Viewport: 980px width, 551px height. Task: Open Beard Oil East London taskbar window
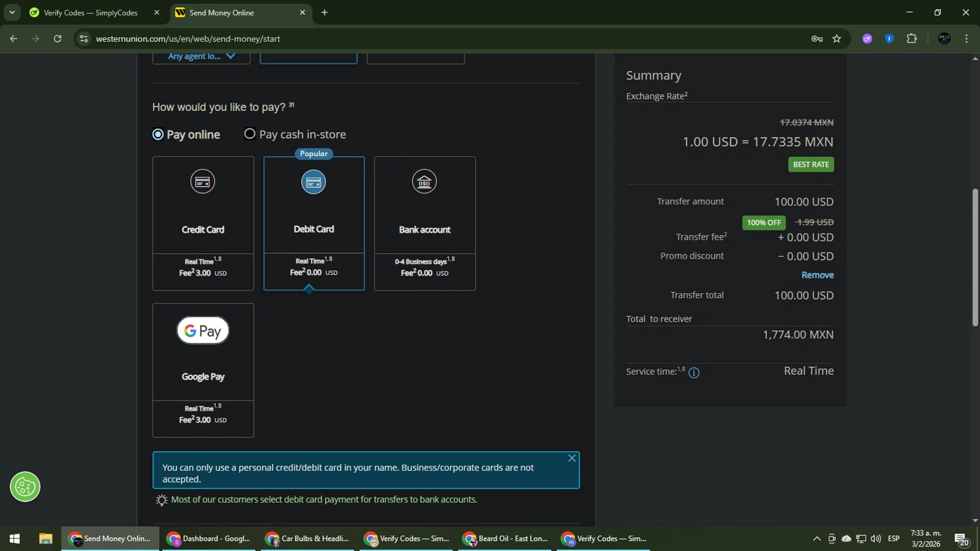pos(505,539)
